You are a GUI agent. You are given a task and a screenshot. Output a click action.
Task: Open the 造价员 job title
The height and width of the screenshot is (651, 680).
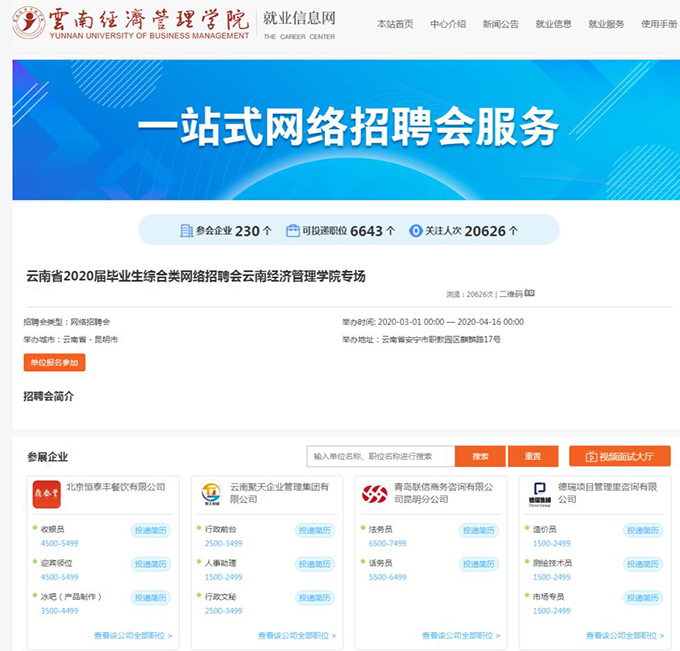pos(544,530)
